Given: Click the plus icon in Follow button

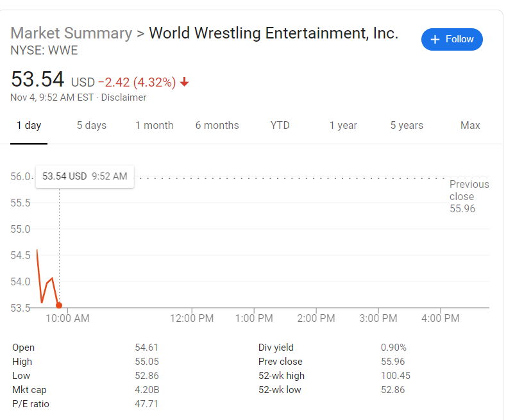Looking at the screenshot, I should 435,40.
